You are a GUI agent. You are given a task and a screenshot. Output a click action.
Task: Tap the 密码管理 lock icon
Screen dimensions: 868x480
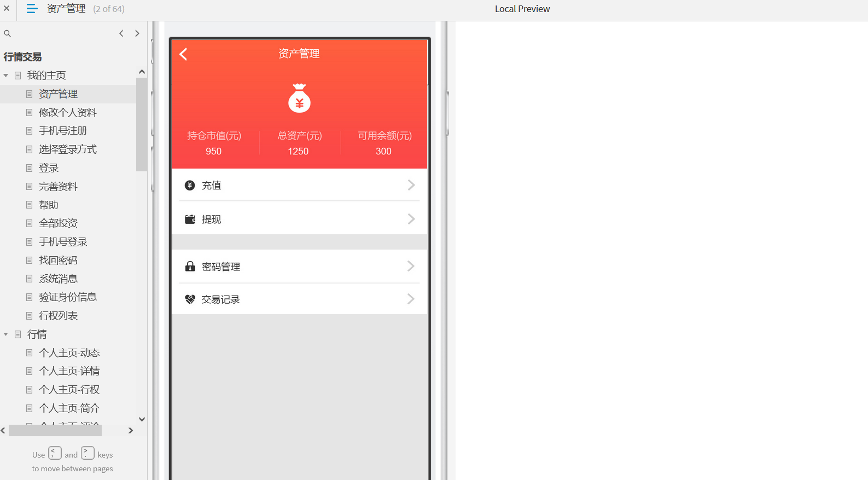pyautogui.click(x=190, y=267)
